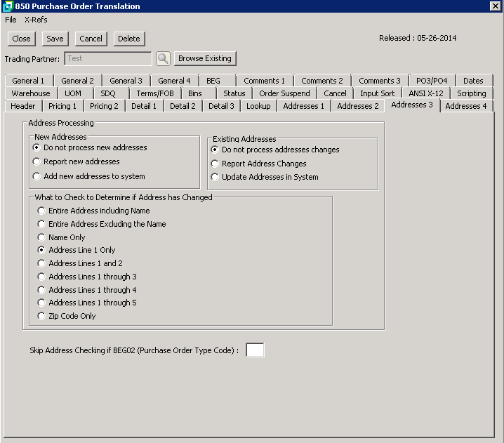Choose 'Add new addresses to system'
Image resolution: width=504 pixels, height=443 pixels.
pos(37,176)
